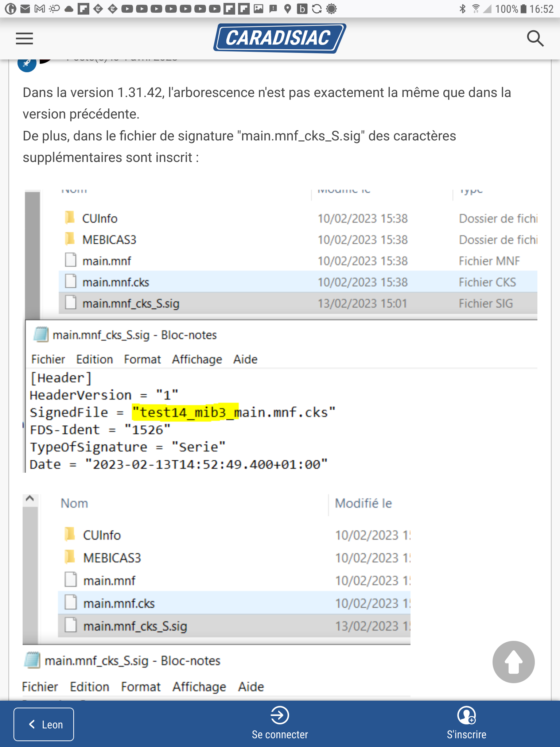
Task: Tap the clock showing 16:52
Action: (x=541, y=9)
